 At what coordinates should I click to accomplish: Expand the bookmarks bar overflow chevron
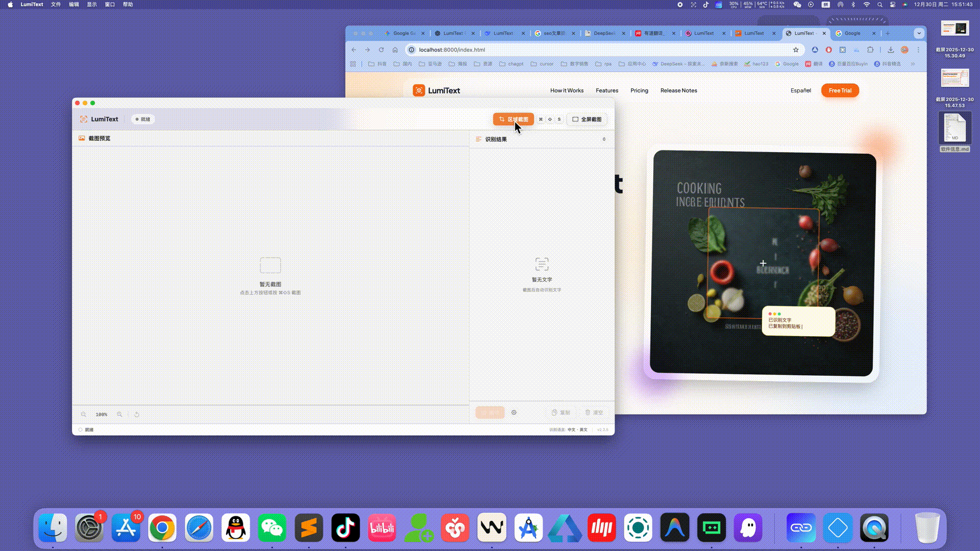click(913, 64)
